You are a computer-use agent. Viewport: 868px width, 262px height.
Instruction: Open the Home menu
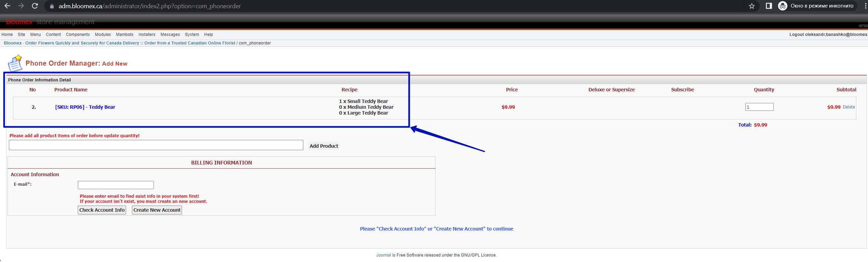tap(7, 35)
